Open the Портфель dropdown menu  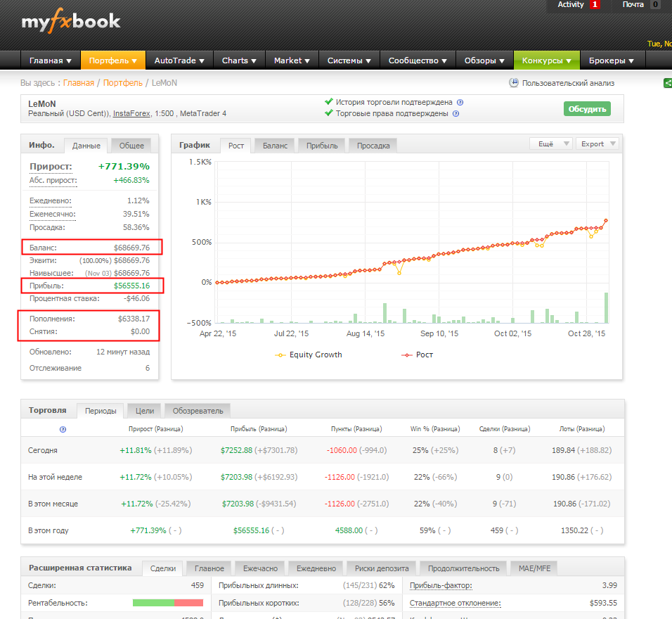pyautogui.click(x=113, y=60)
